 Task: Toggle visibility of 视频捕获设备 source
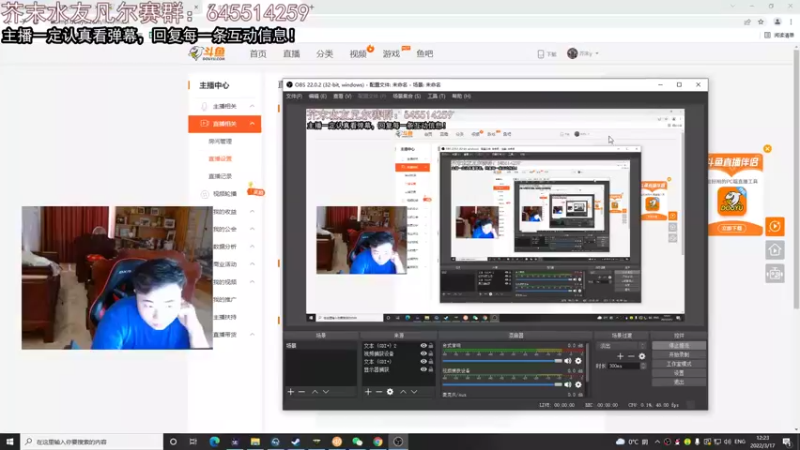tap(423, 354)
